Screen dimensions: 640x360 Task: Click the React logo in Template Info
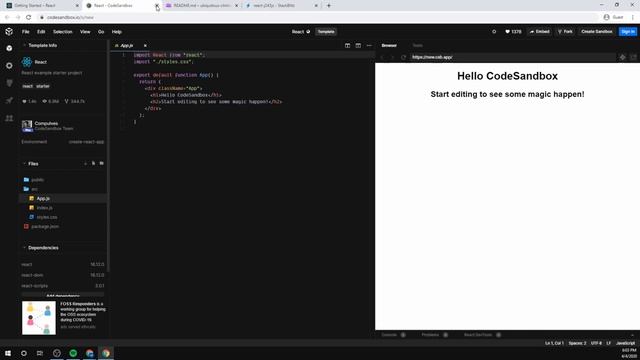click(27, 62)
